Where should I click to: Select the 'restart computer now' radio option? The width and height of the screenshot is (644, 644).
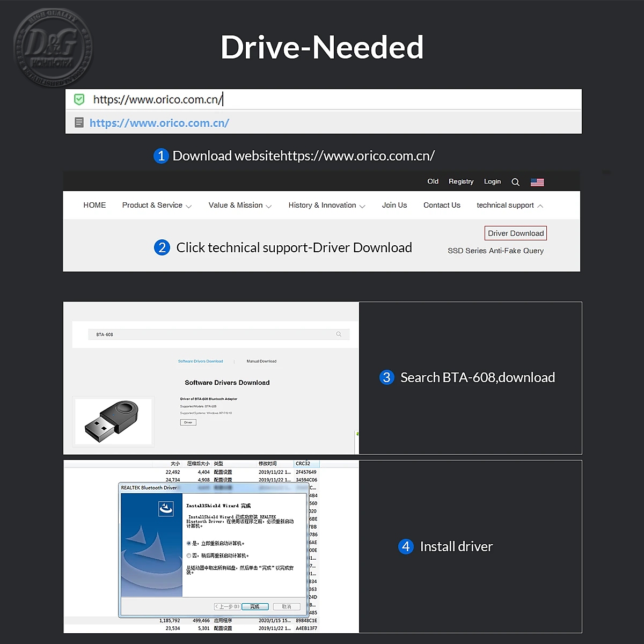point(189,543)
